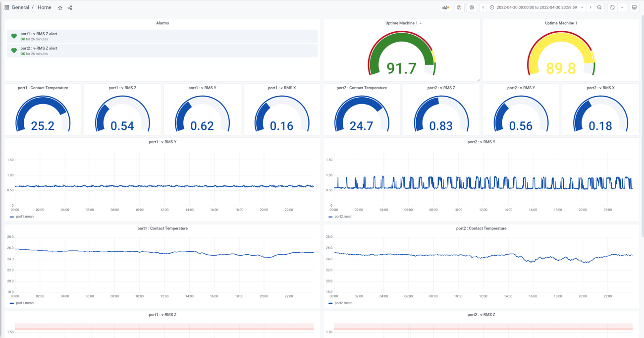Image resolution: width=644 pixels, height=338 pixels.
Task: Click the yellow uptime gauge showing 89.8
Action: tap(561, 54)
